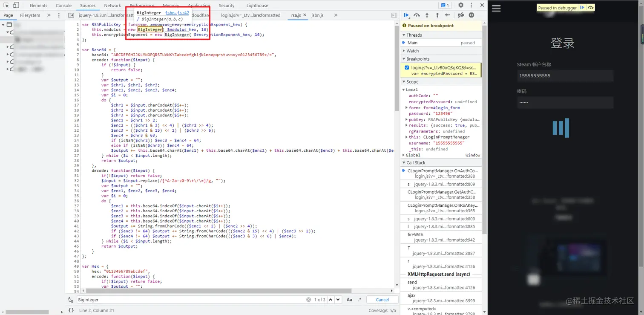The height and width of the screenshot is (315, 644).
Task: Step into next function call
Action: click(427, 15)
